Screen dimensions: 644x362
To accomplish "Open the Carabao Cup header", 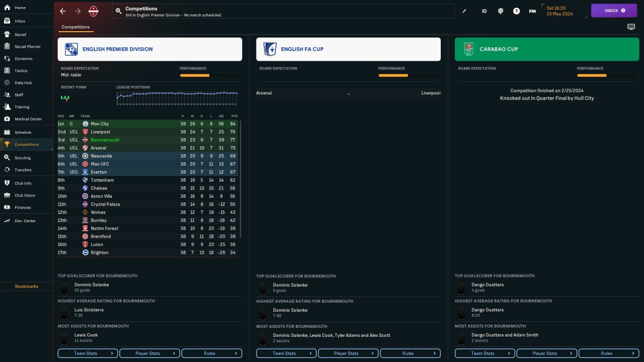I will click(x=547, y=49).
